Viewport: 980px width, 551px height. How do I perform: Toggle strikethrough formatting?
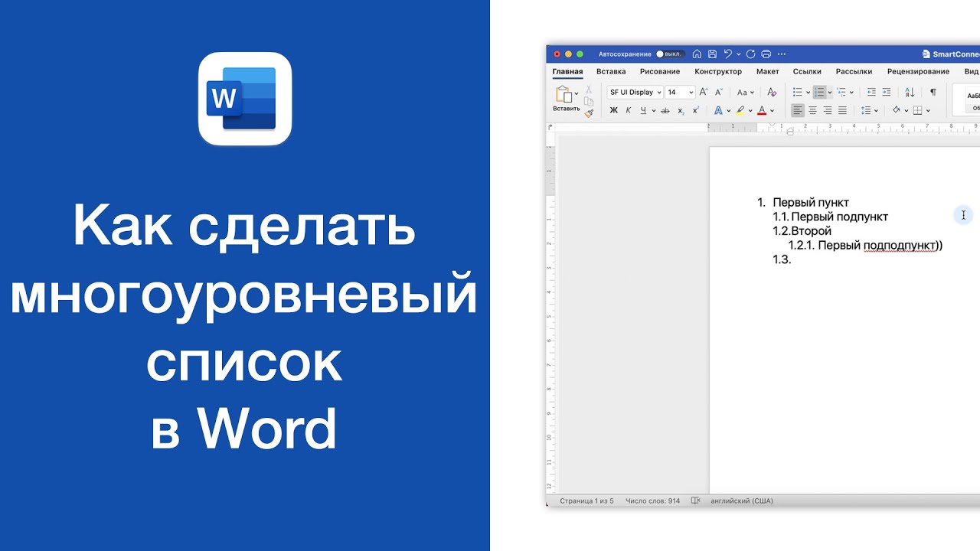click(x=665, y=110)
